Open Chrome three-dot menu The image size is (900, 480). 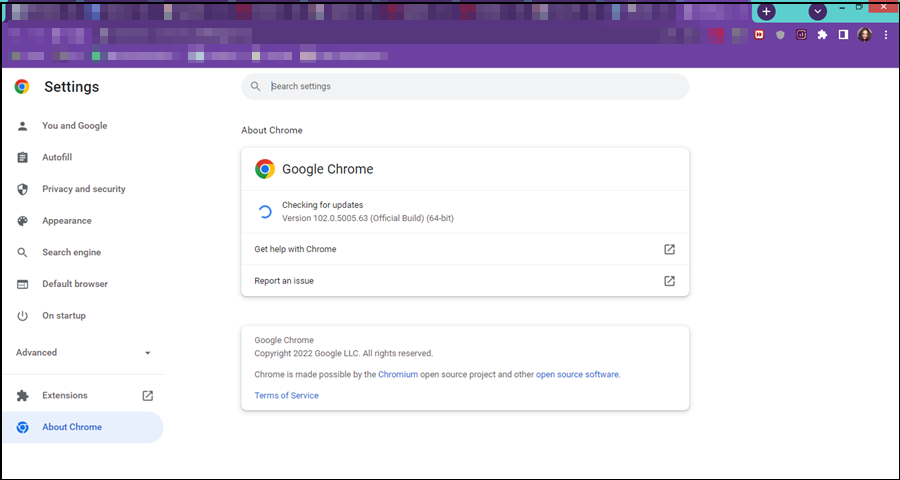886,34
